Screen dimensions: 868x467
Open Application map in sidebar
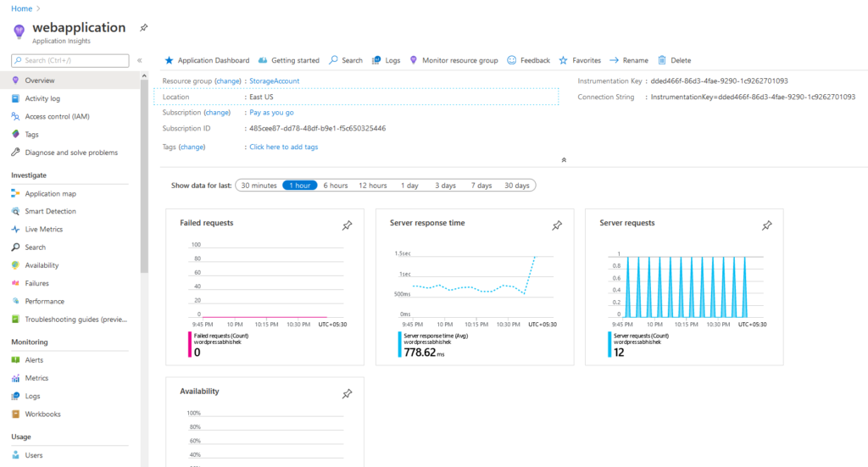pos(50,193)
